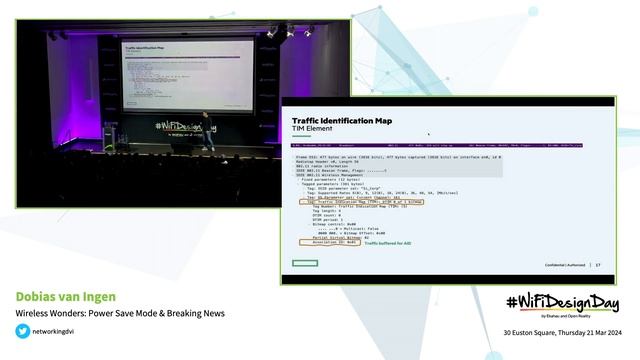Click the text 'by Ekahau and Open Reality'
The image size is (640, 360).
click(x=565, y=316)
